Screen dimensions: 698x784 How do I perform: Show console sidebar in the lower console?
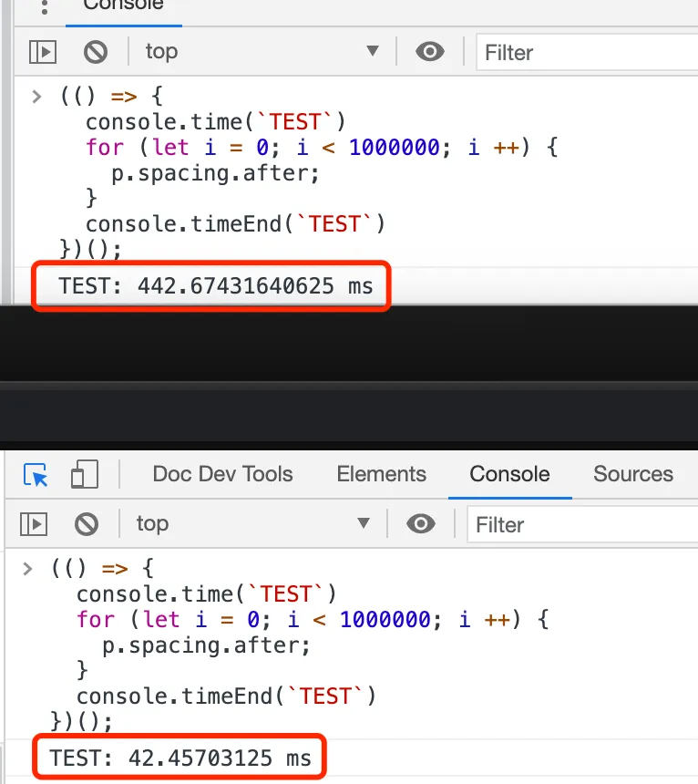[34, 524]
